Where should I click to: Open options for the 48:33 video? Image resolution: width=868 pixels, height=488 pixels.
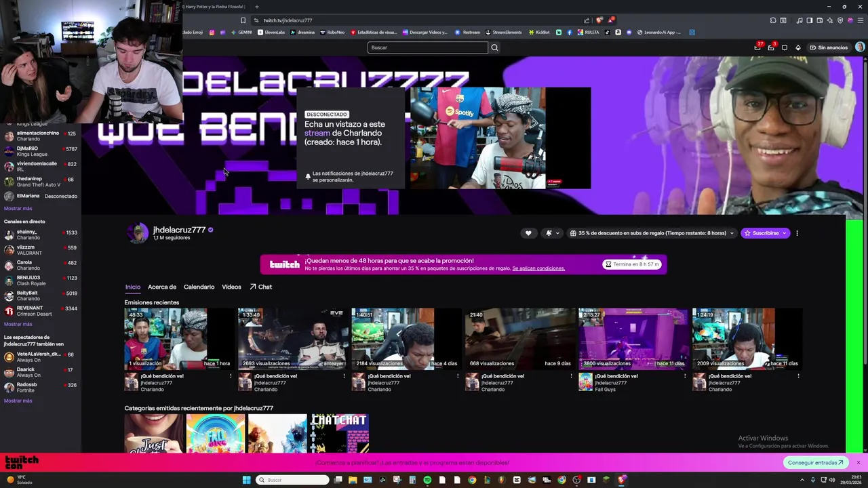(231, 376)
